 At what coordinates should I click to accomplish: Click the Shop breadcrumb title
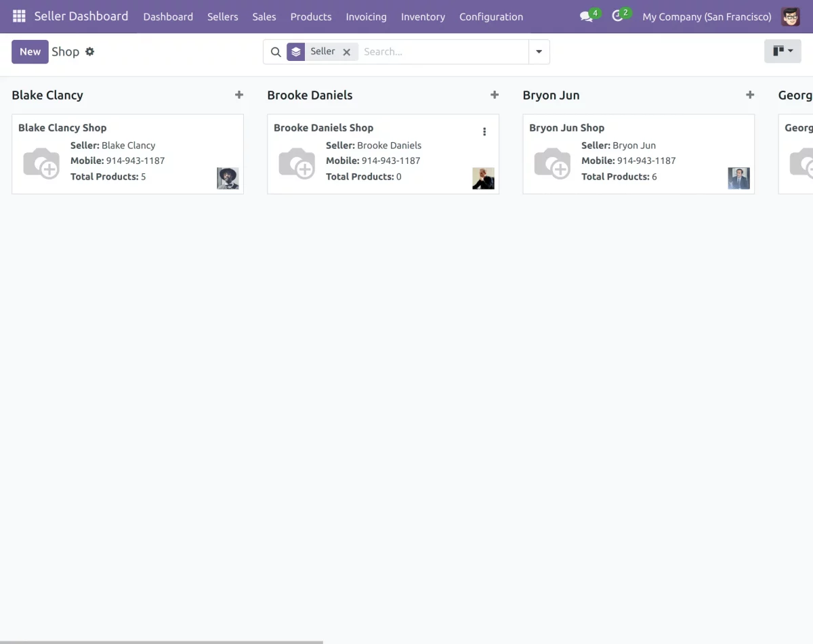click(66, 52)
